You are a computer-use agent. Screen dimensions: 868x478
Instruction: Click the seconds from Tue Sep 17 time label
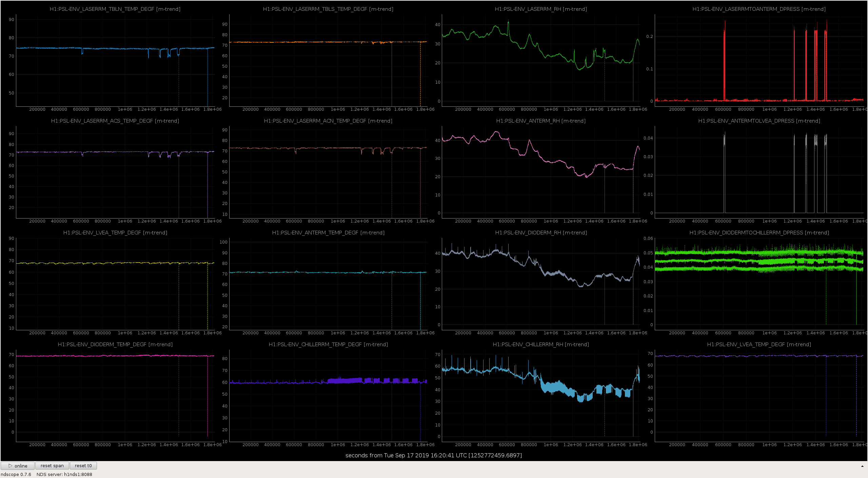(434, 455)
